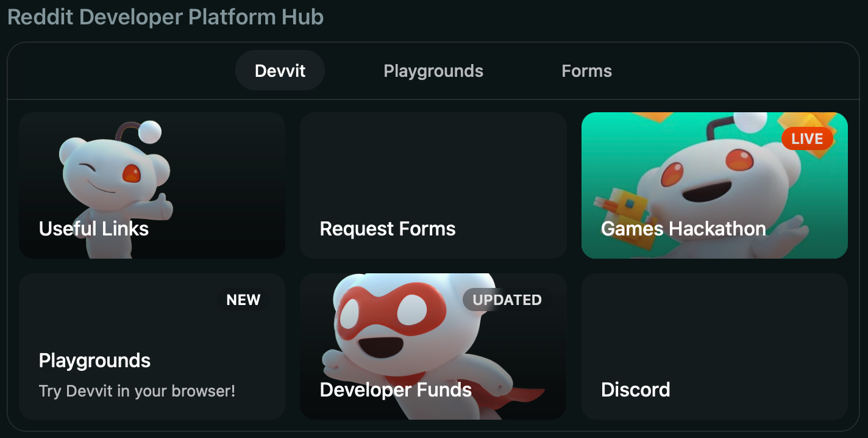
Task: Open the Request Forms card
Action: point(433,185)
